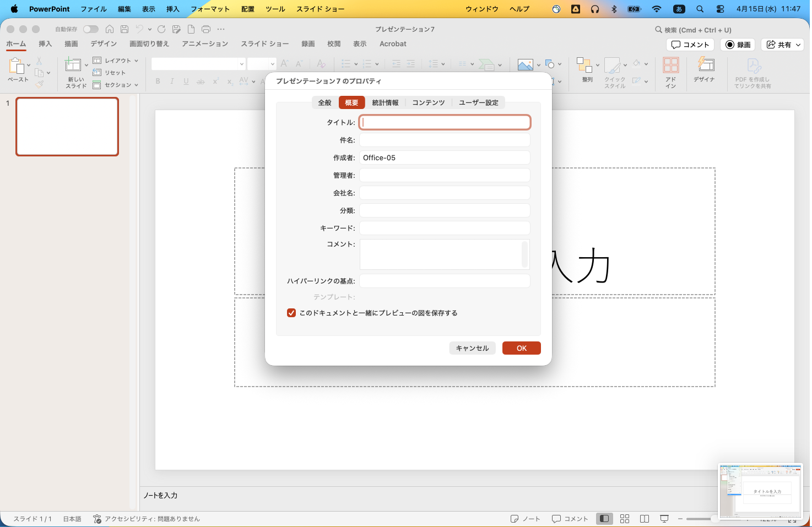Uncheck save preview picture with document checkbox
Viewport: 812px width, 527px height.
coord(291,313)
